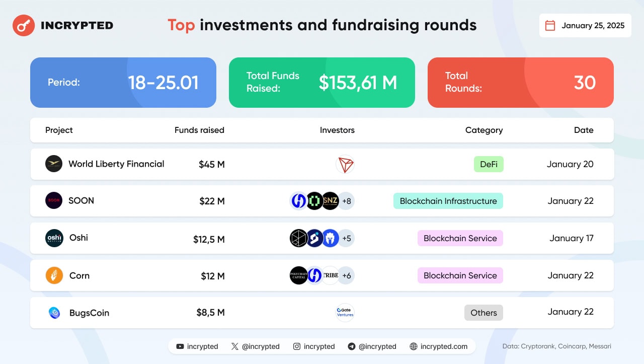Click the Corn project logo
The height and width of the screenshot is (364, 644).
click(54, 275)
